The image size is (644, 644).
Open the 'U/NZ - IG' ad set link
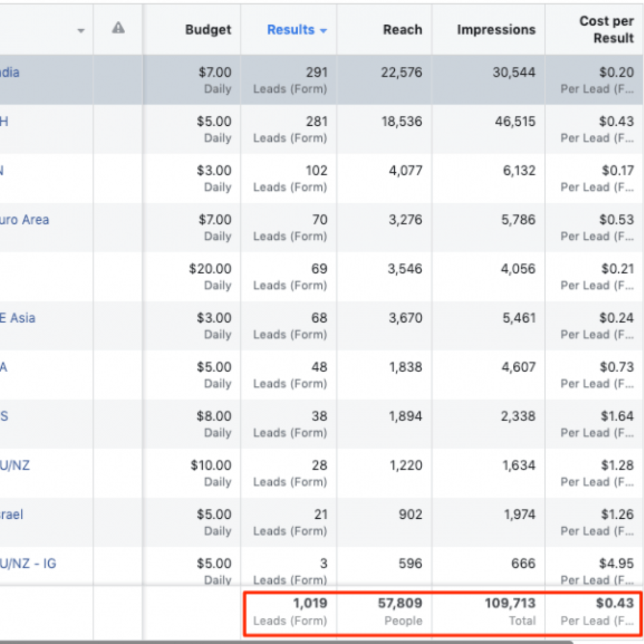[x=28, y=563]
